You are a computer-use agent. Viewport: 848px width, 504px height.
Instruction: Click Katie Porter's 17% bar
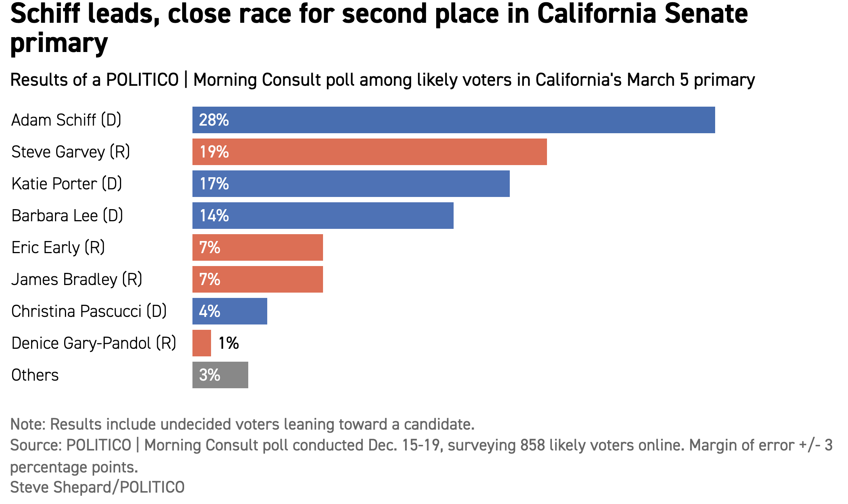click(351, 184)
